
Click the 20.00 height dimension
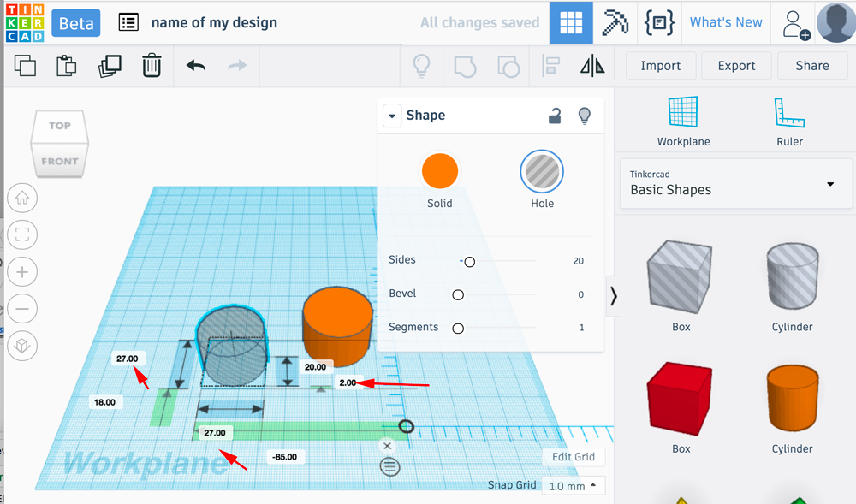[x=315, y=367]
